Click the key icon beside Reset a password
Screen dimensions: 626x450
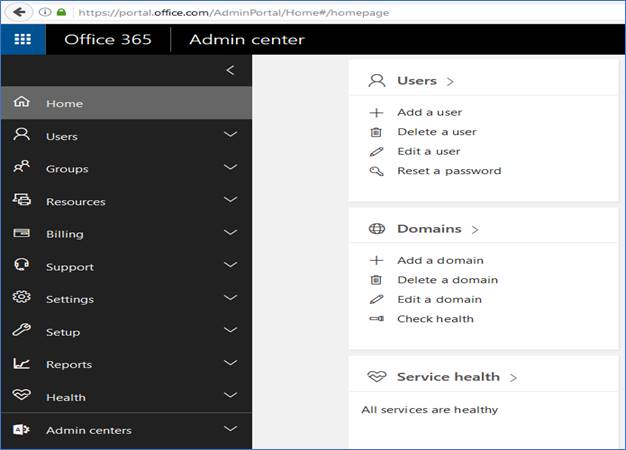click(376, 171)
